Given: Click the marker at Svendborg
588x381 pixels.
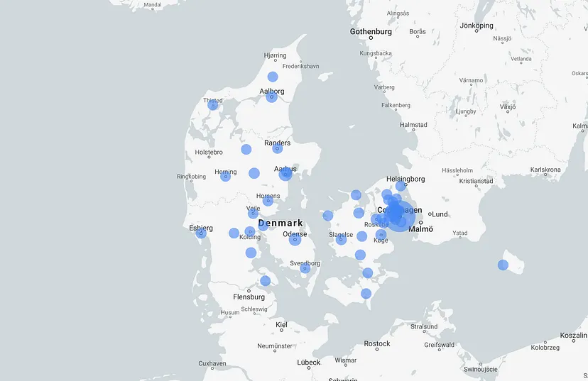Looking at the screenshot, I should click(305, 268).
